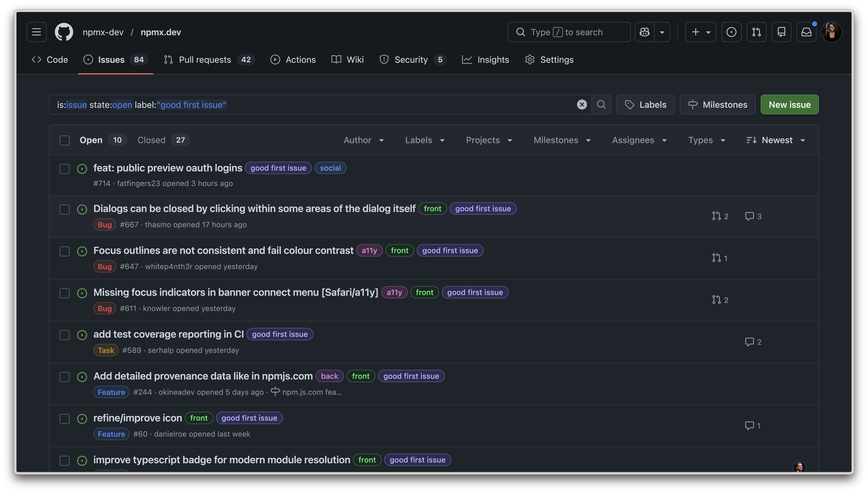Click the search magnifier next to the filter field
Image resolution: width=868 pixels, height=493 pixels.
click(602, 105)
